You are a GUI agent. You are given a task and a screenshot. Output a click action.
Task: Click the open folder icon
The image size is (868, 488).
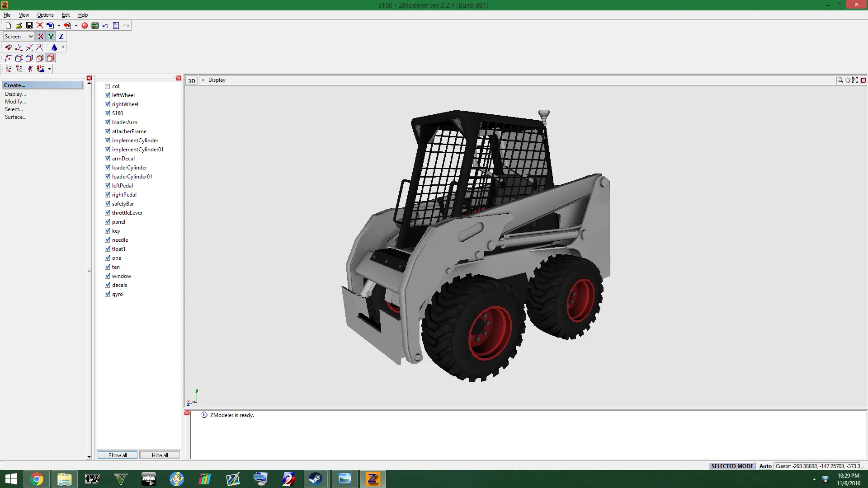pyautogui.click(x=19, y=26)
